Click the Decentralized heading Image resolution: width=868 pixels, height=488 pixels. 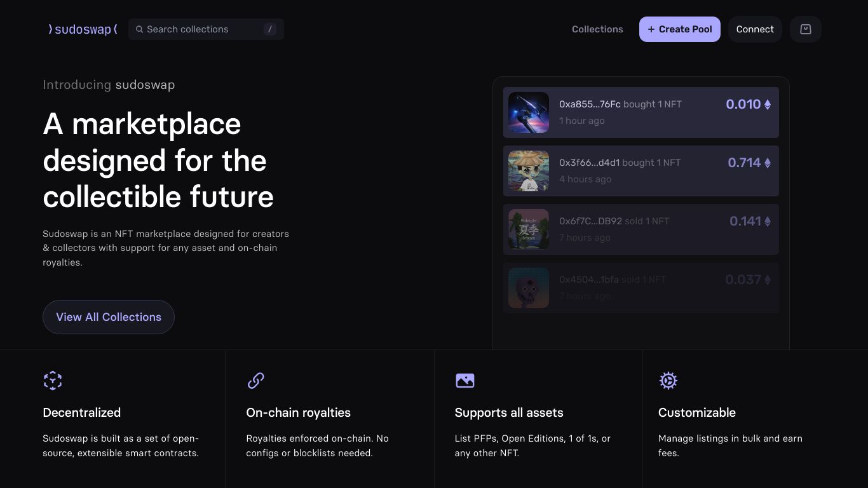[81, 412]
